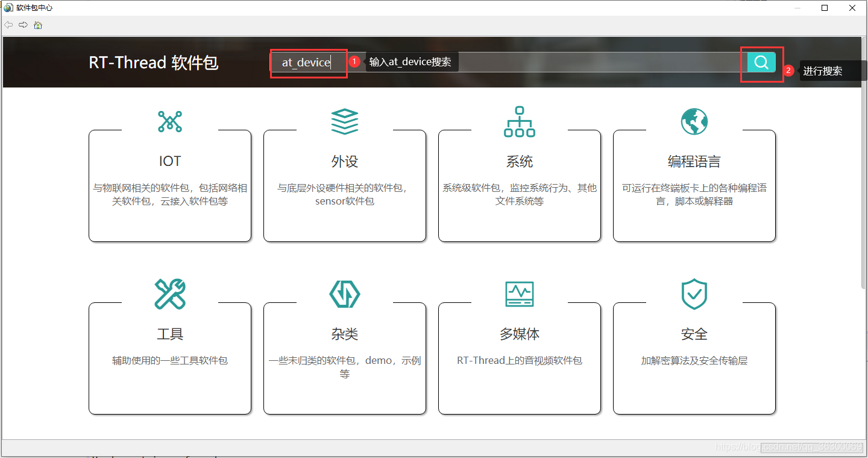
Task: Open the 编程语言 category title
Action: click(694, 161)
